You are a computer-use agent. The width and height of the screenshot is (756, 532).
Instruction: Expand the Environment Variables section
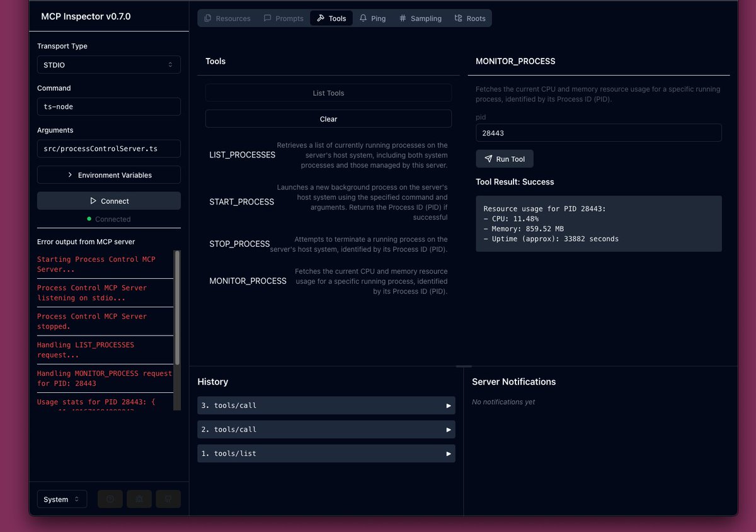(109, 175)
